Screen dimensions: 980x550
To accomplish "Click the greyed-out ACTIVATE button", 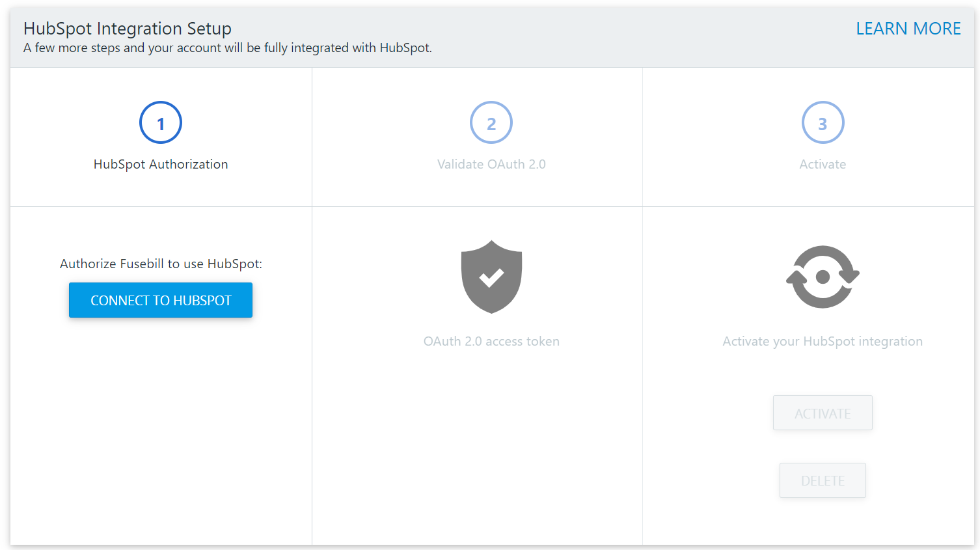I will pyautogui.click(x=823, y=413).
